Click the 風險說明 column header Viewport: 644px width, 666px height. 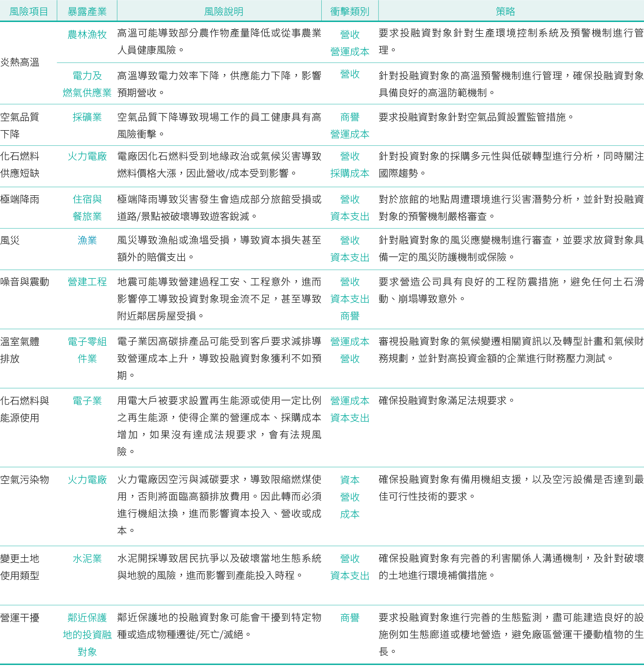pos(223,12)
